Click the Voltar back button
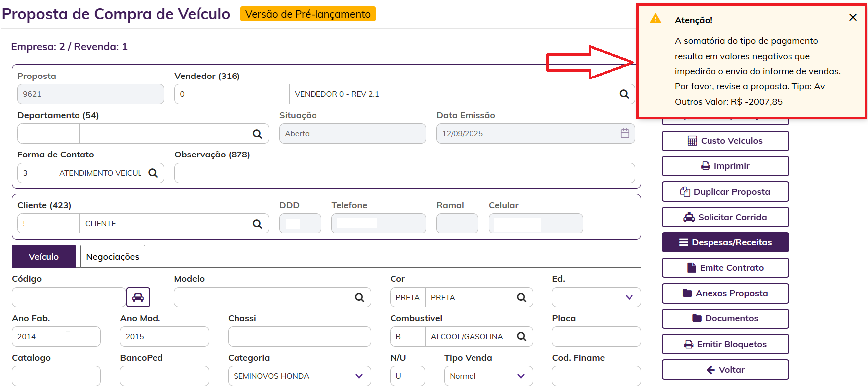 725,370
